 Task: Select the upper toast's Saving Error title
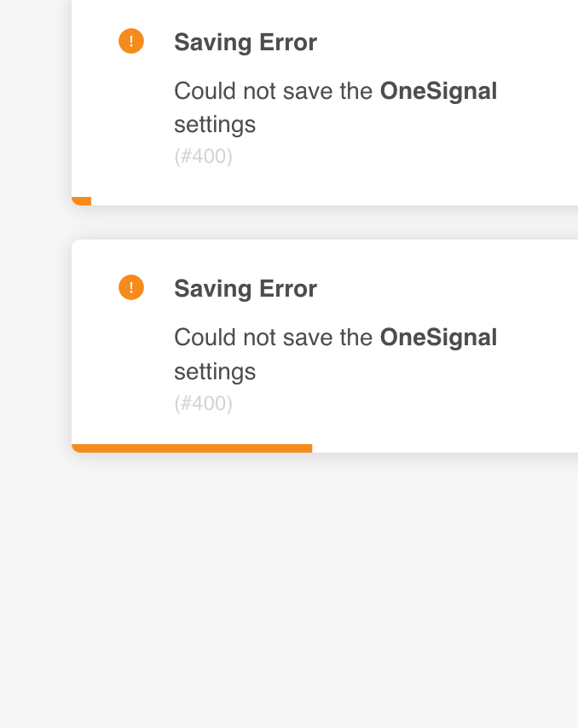[246, 43]
